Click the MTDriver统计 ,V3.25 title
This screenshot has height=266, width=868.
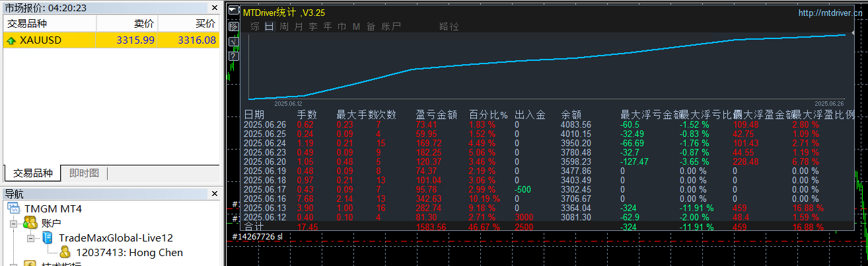coord(284,13)
